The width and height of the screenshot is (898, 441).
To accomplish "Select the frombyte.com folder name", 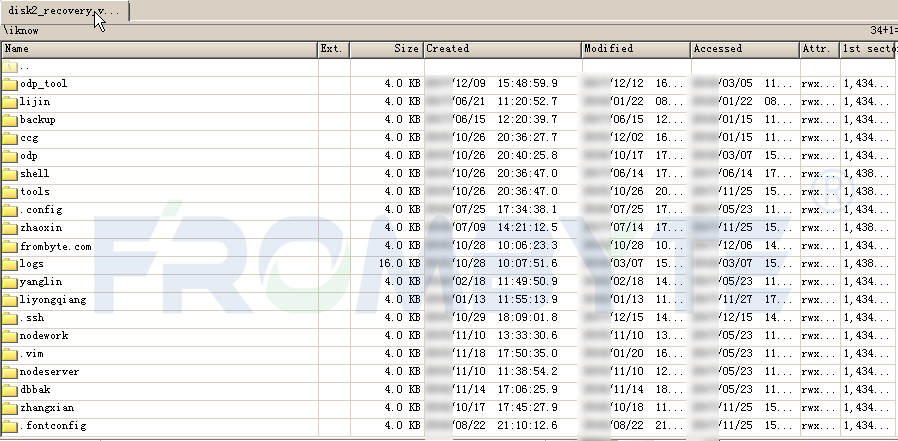I will click(x=56, y=246).
